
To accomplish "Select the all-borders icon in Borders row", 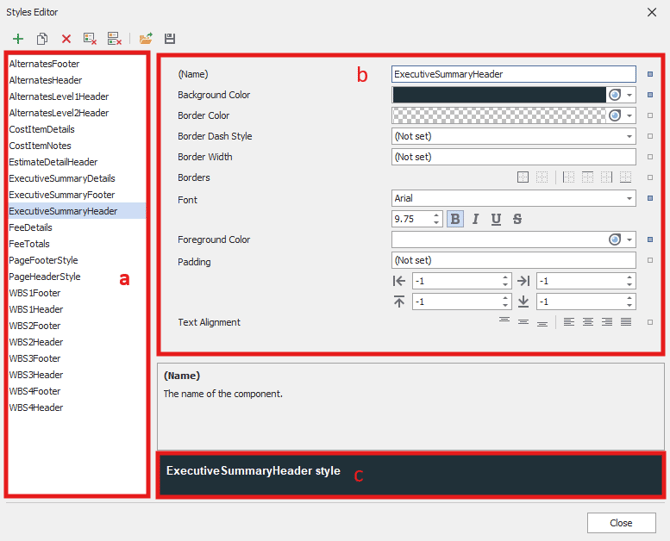I will point(522,178).
